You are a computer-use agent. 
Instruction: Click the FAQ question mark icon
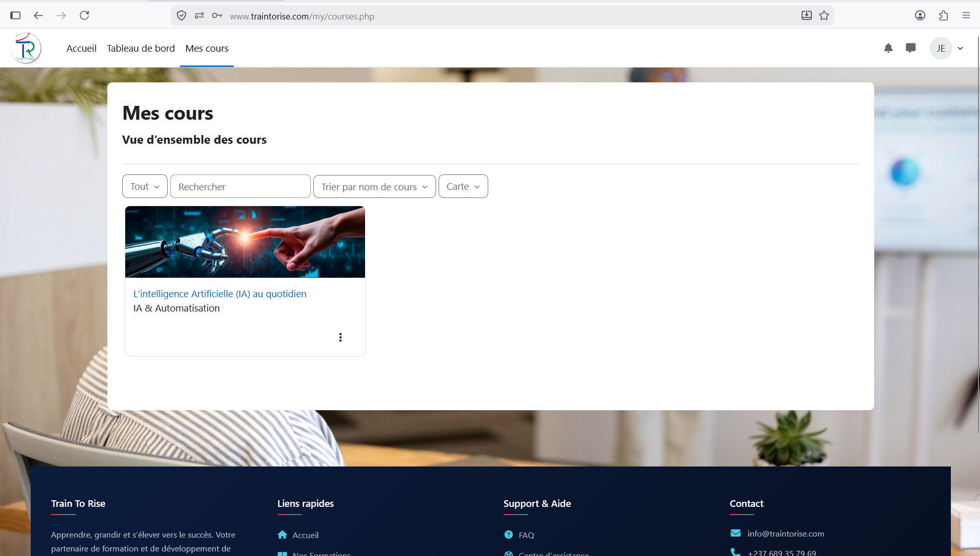509,535
